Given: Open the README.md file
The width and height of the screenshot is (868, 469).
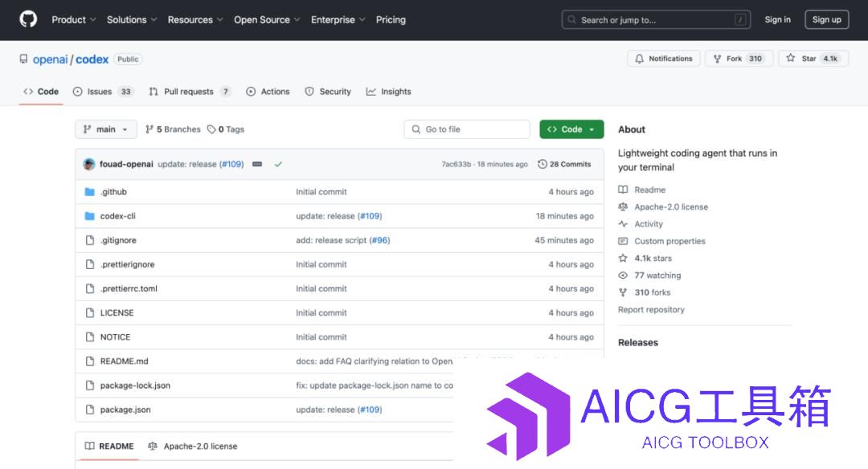Looking at the screenshot, I should (x=124, y=361).
